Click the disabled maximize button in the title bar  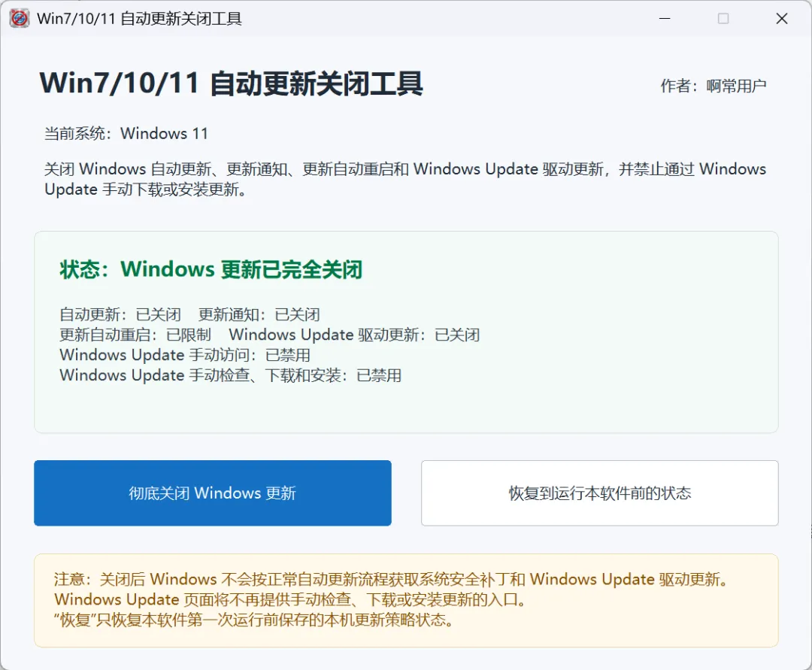[x=723, y=19]
